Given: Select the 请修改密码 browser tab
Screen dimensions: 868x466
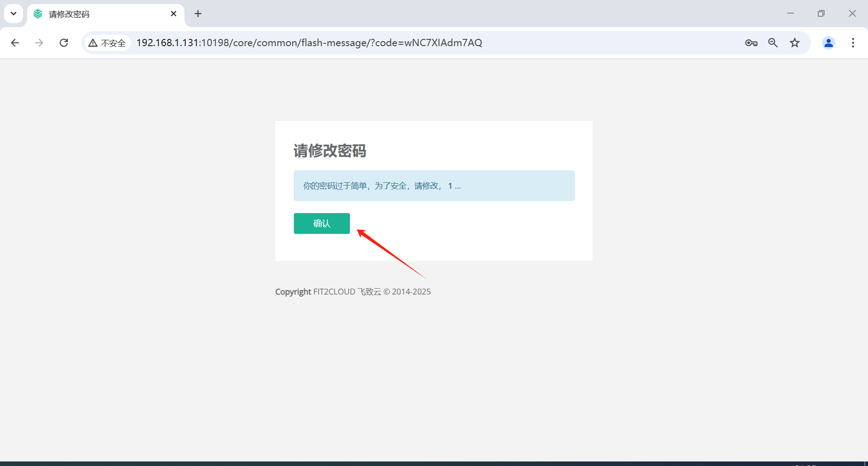Looking at the screenshot, I should point(106,14).
